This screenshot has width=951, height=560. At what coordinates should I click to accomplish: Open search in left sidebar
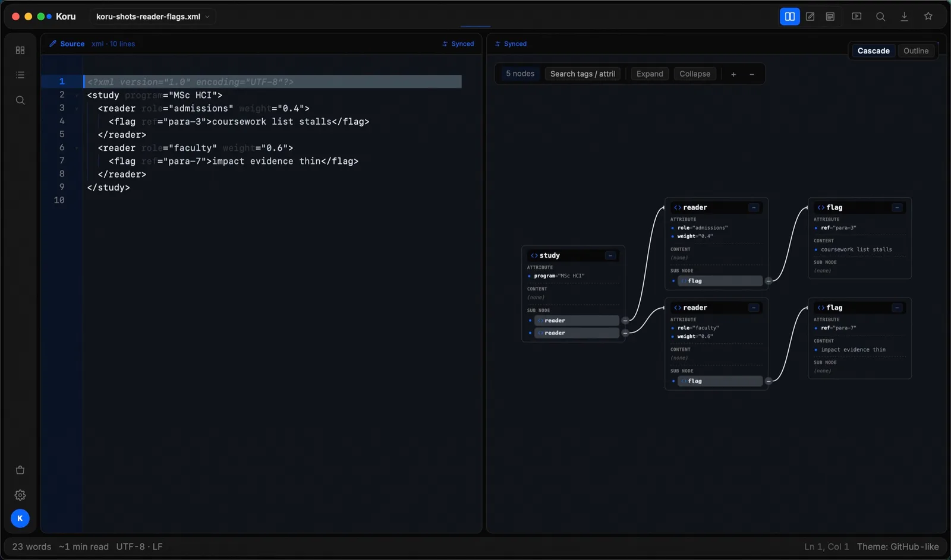[20, 100]
